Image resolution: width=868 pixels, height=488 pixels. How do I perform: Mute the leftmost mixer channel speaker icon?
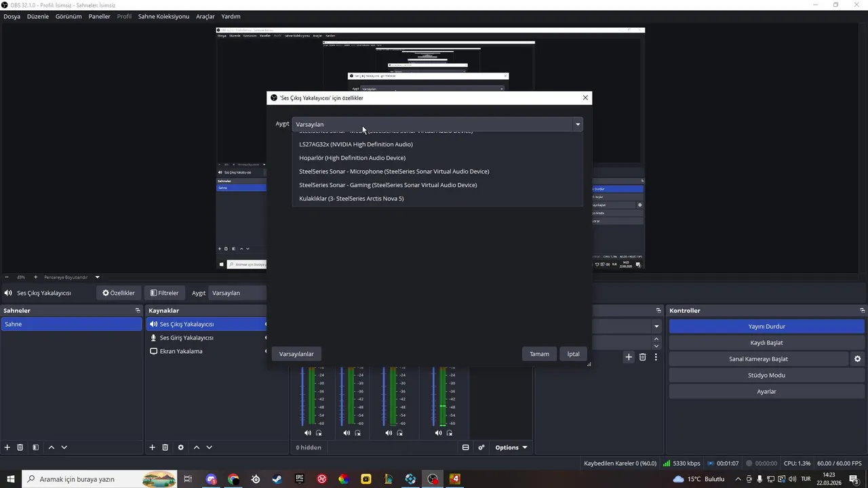pyautogui.click(x=308, y=432)
